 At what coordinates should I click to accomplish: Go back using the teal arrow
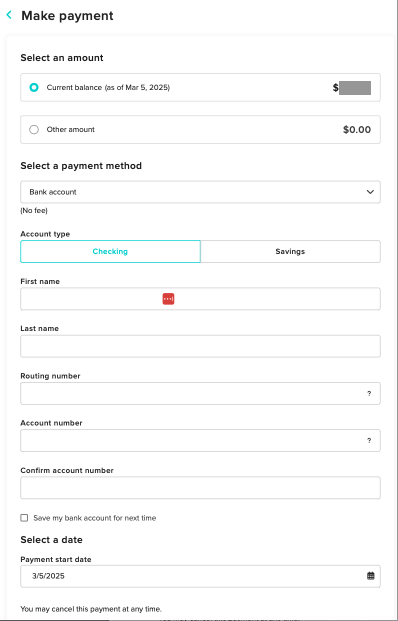[x=9, y=15]
